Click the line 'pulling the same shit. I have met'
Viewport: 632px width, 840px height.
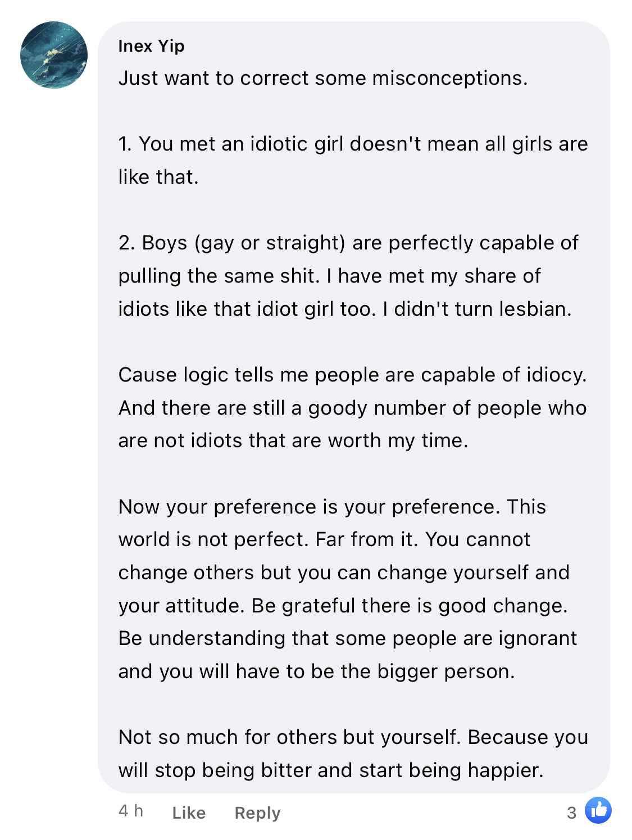coord(329,276)
